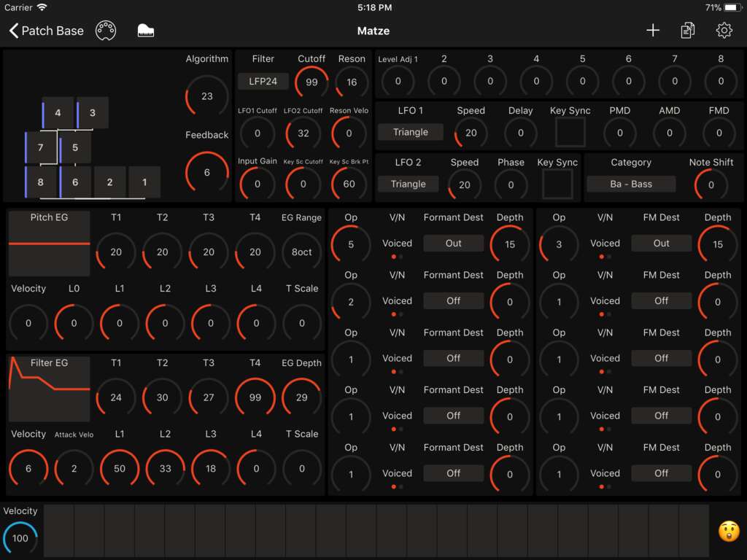Select operator 4 in the algorithm diagram
747x560 pixels.
tap(58, 113)
